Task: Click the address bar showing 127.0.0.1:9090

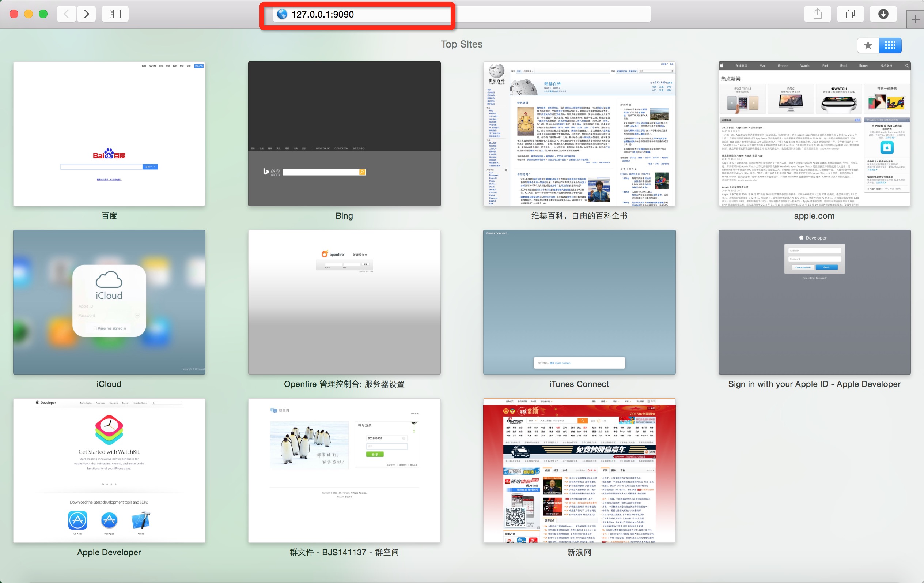Action: tap(462, 14)
